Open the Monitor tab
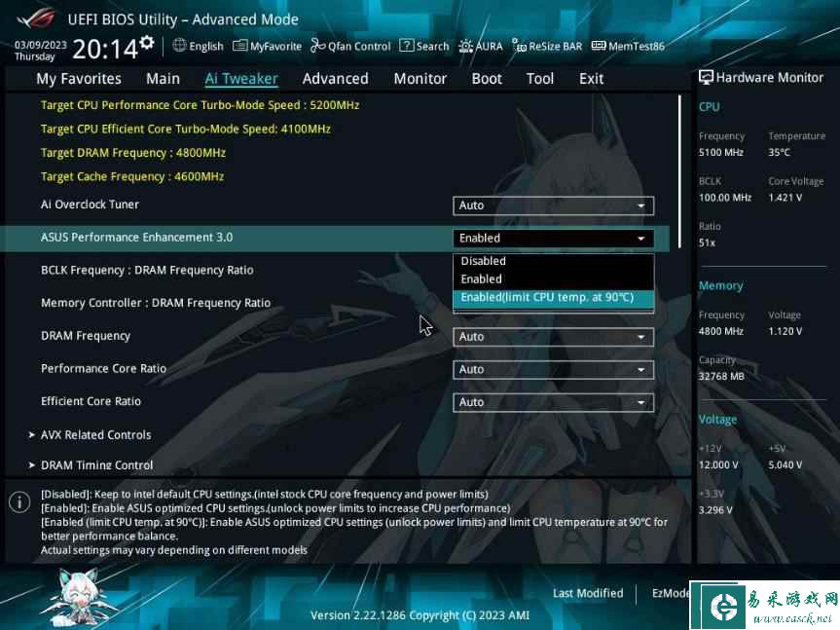The height and width of the screenshot is (630, 840). tap(420, 79)
